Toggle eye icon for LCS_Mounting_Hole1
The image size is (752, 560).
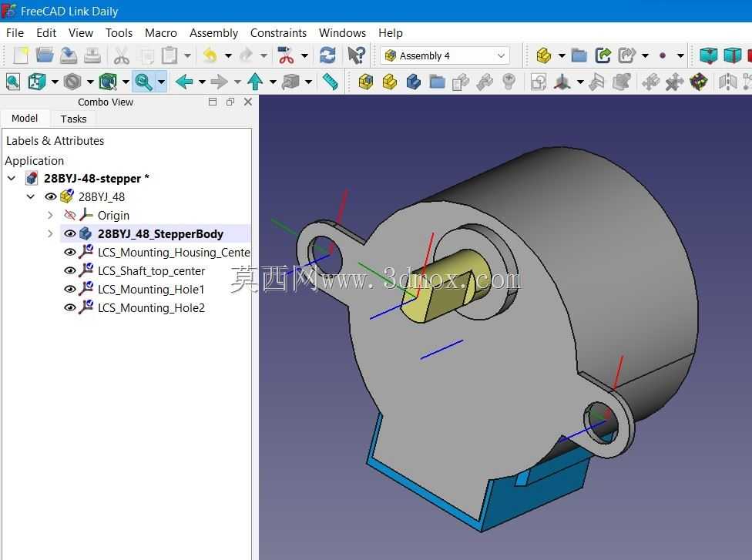pyautogui.click(x=70, y=289)
